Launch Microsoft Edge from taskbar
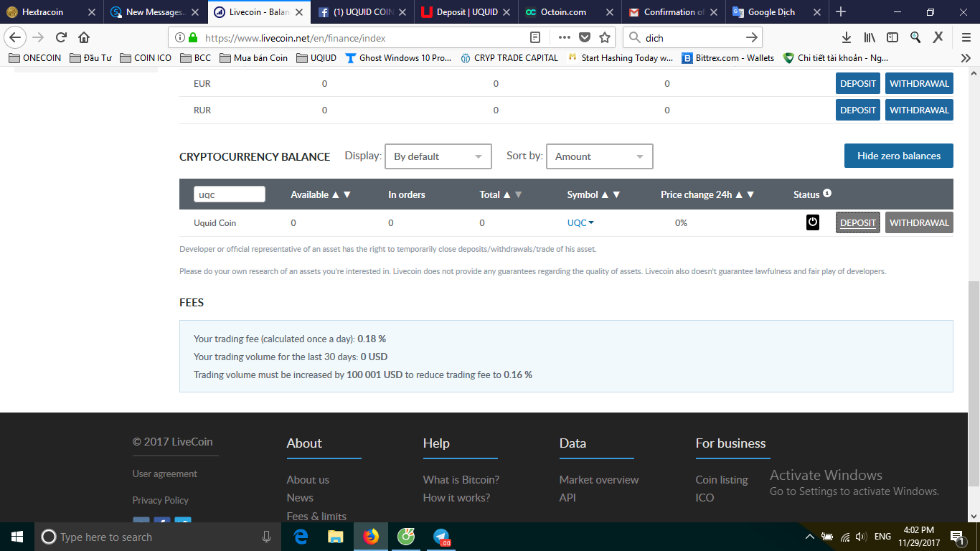980x551 pixels. tap(301, 537)
